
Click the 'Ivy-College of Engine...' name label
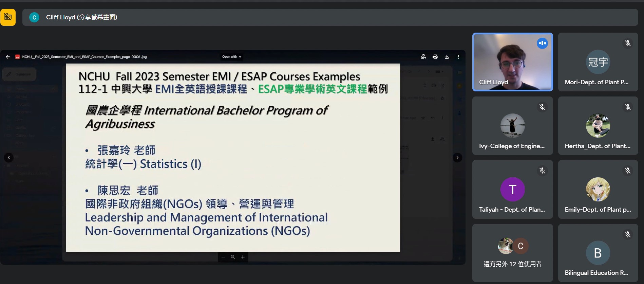tap(512, 146)
